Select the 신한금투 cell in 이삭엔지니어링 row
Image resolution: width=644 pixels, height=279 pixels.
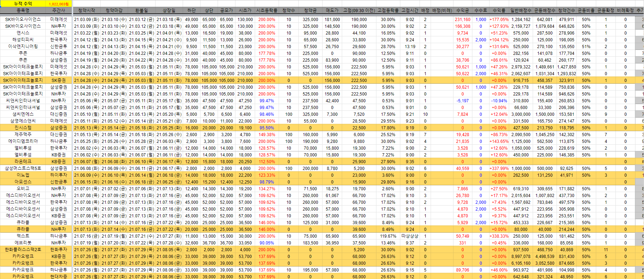click(59, 46)
